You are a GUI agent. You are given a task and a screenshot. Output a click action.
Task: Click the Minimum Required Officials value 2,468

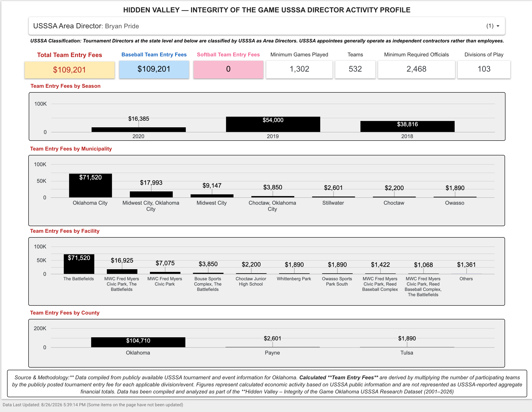click(416, 69)
